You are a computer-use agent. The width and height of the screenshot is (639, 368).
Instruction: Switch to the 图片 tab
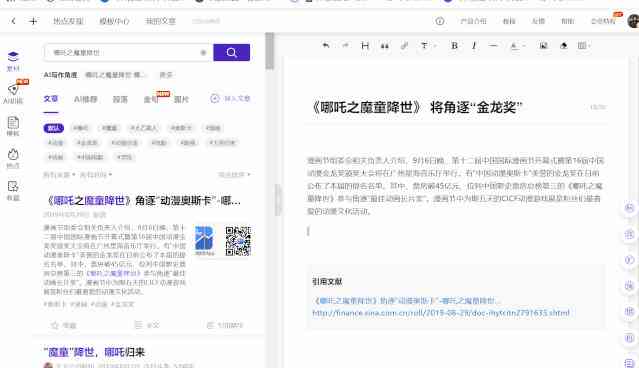click(181, 99)
